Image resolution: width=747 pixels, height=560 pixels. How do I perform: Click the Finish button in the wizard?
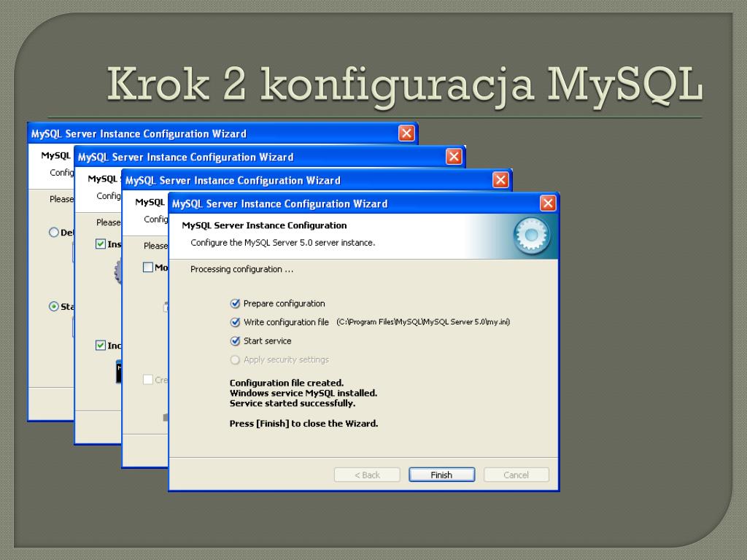tap(441, 475)
